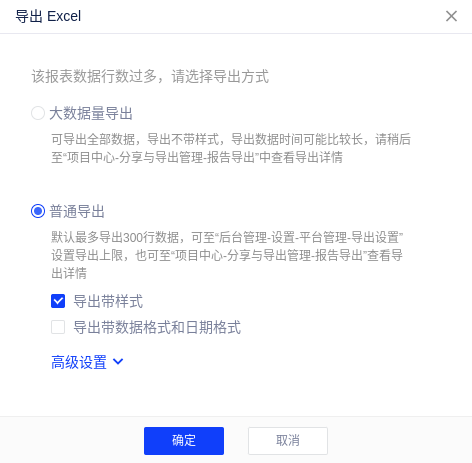Confirm export with the 确定 button
This screenshot has width=472, height=463.
tap(184, 441)
